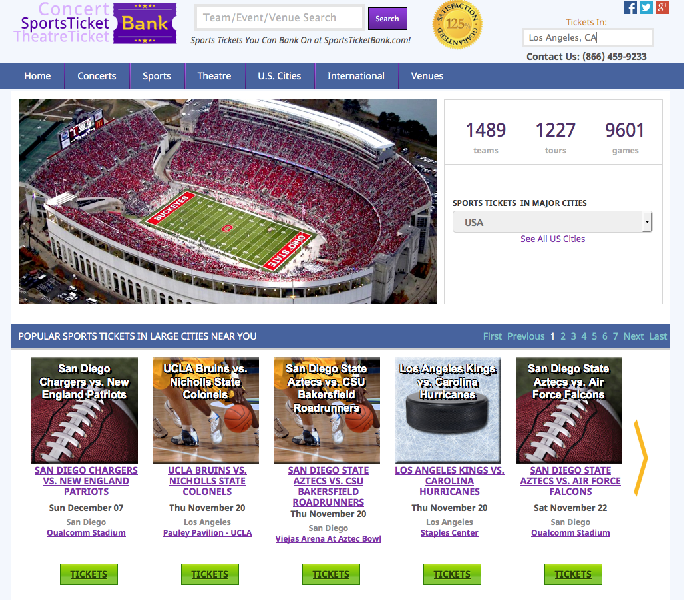Follow San Diego Chargers vs. Patriots link
684x600 pixels.
tap(86, 481)
